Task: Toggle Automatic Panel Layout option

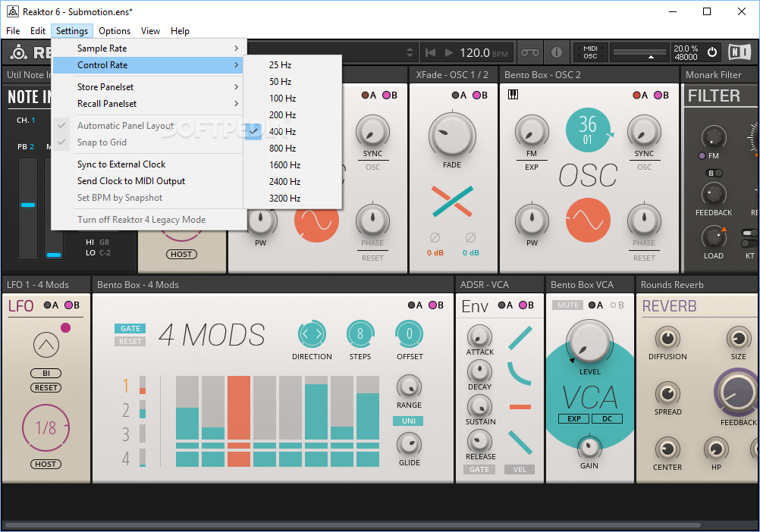Action: coord(125,125)
